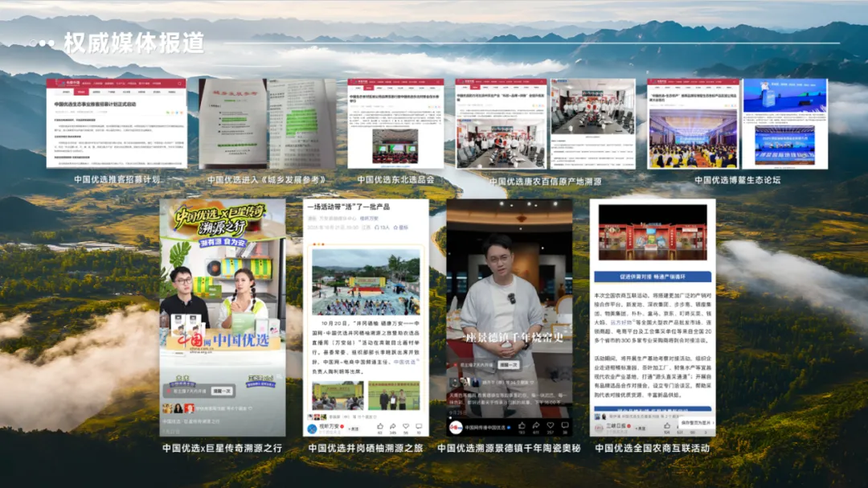This screenshot has height=488, width=868.
Task: Click caption 中国优选唐农百信原产地溯源
Action: 545,181
